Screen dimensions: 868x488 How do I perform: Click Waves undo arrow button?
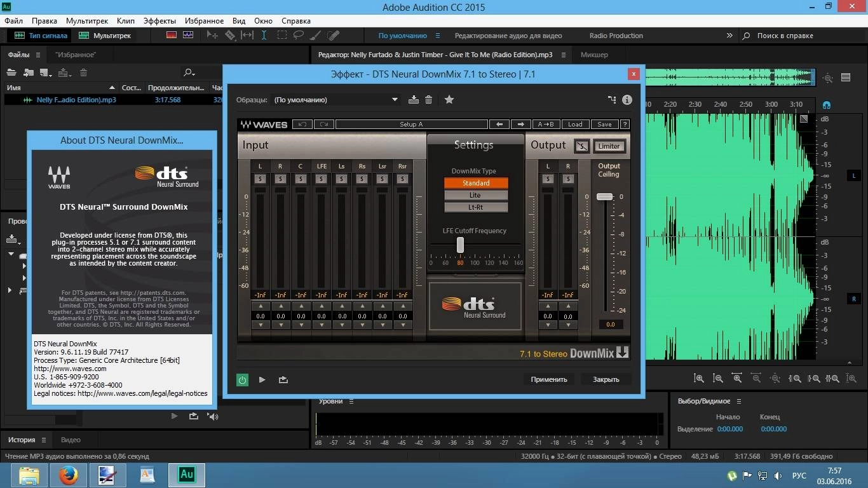[x=302, y=125]
